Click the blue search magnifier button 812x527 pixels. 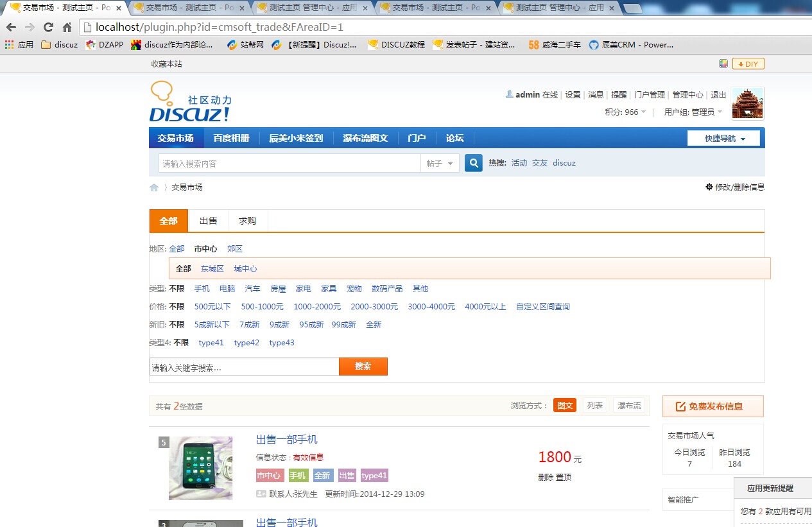pyautogui.click(x=473, y=163)
